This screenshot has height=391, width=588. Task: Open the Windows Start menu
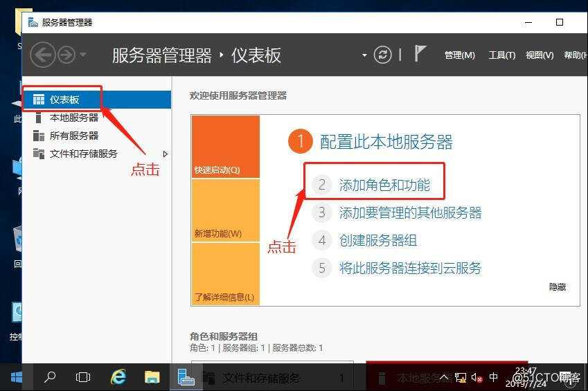[17, 377]
